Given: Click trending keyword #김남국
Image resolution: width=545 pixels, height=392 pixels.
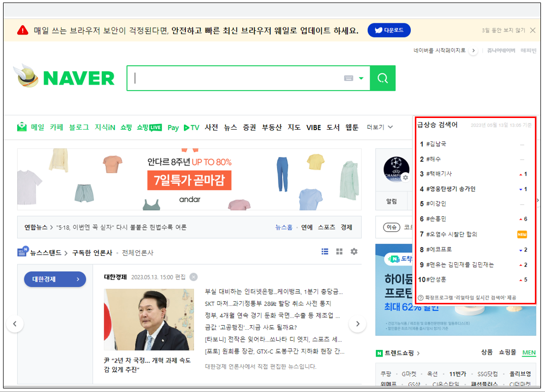Looking at the screenshot, I should 437,144.
